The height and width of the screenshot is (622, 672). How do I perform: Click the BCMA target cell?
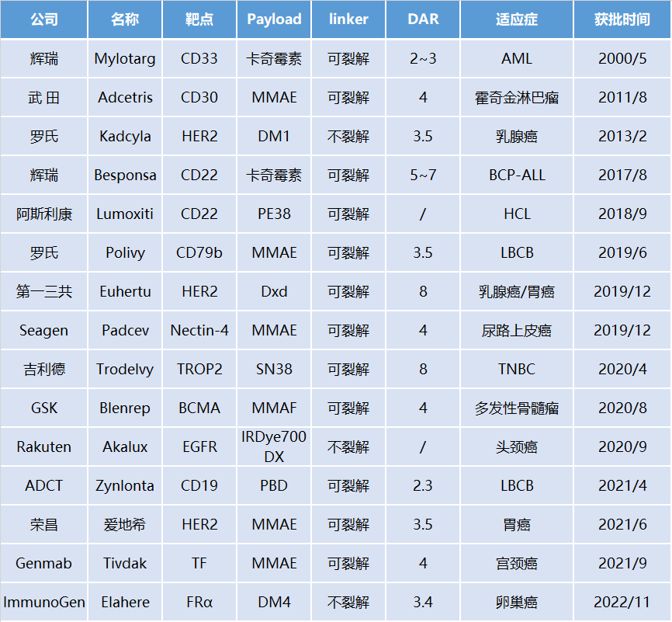199,408
